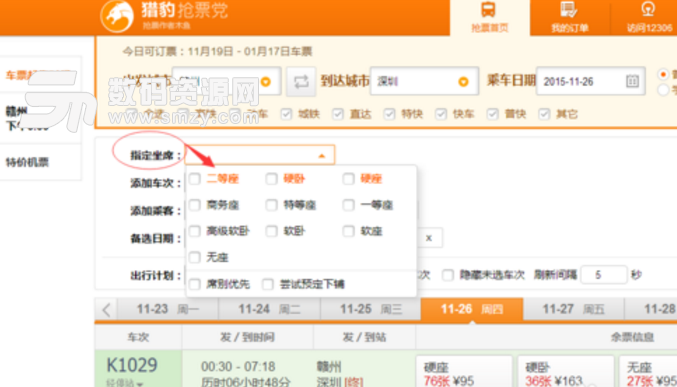Expand the 出发城市 dropdown arrow

tap(266, 81)
